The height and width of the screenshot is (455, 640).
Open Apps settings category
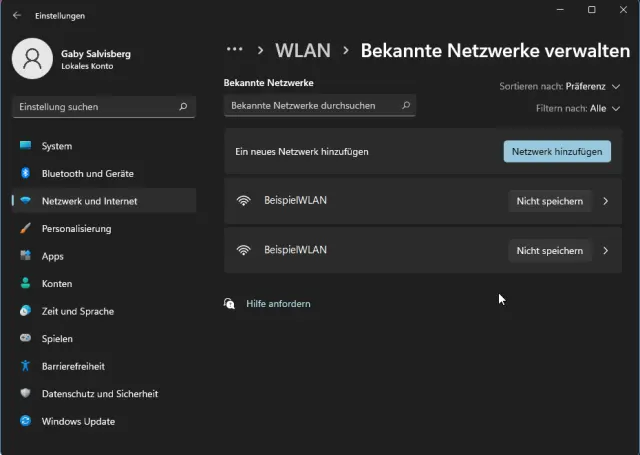(x=104, y=256)
